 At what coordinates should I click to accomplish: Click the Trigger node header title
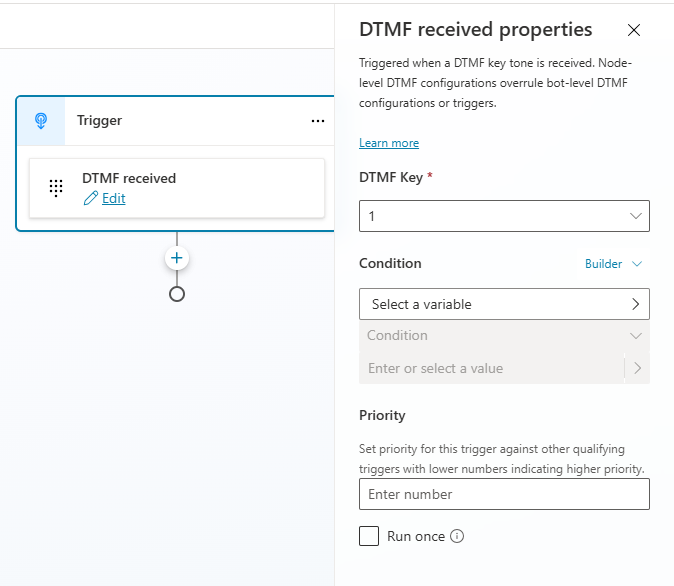100,121
